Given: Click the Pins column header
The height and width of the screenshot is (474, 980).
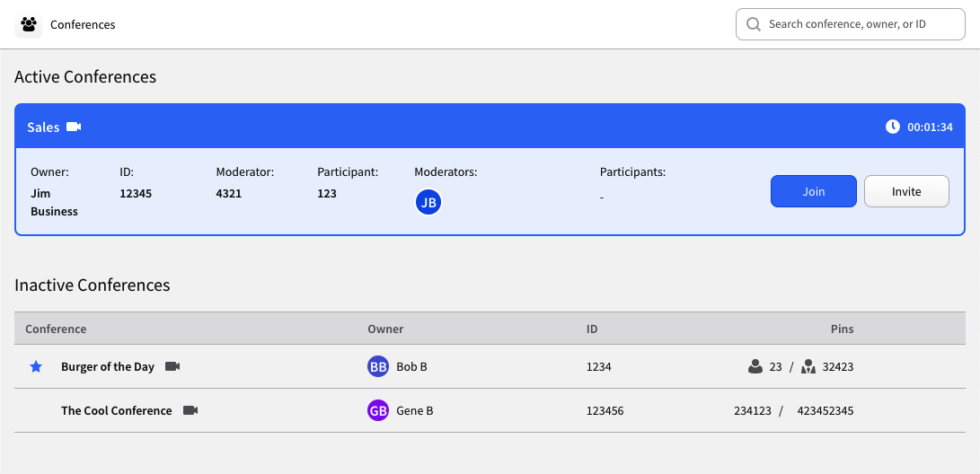Looking at the screenshot, I should point(842,329).
